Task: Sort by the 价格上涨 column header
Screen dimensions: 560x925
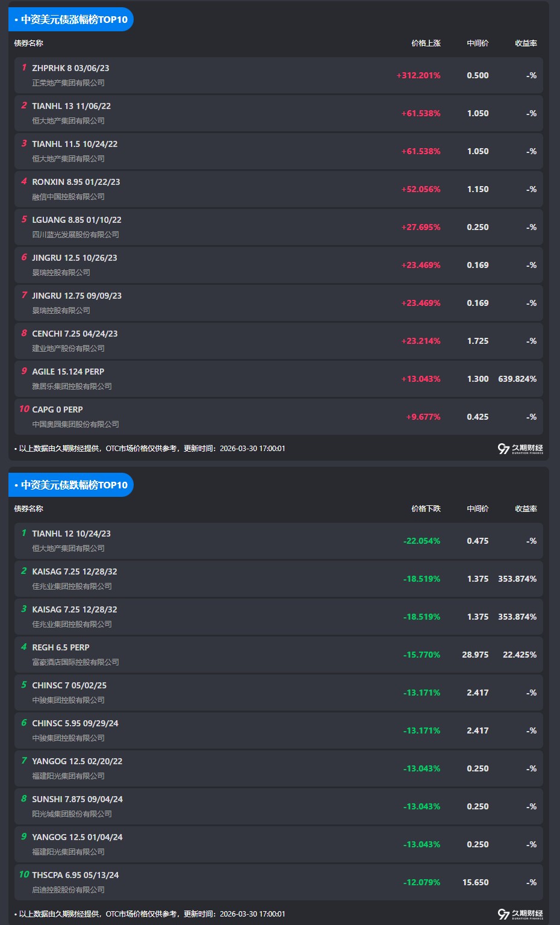Action: point(426,43)
